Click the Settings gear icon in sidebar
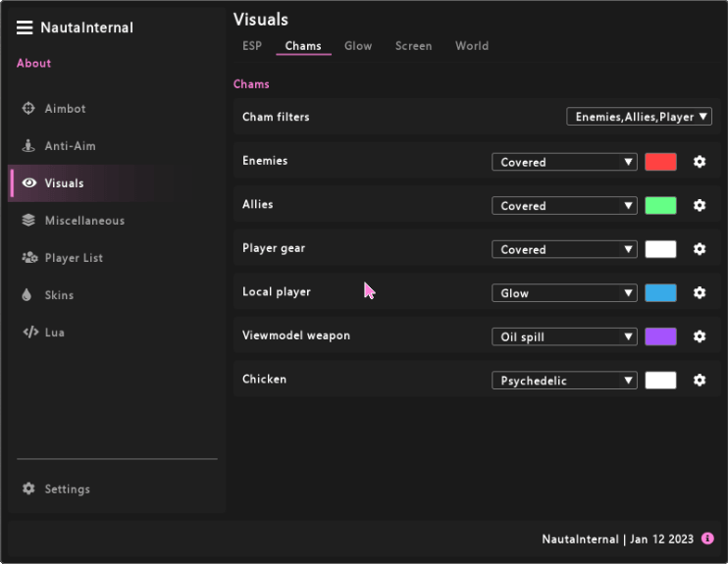The height and width of the screenshot is (564, 728). (28, 488)
